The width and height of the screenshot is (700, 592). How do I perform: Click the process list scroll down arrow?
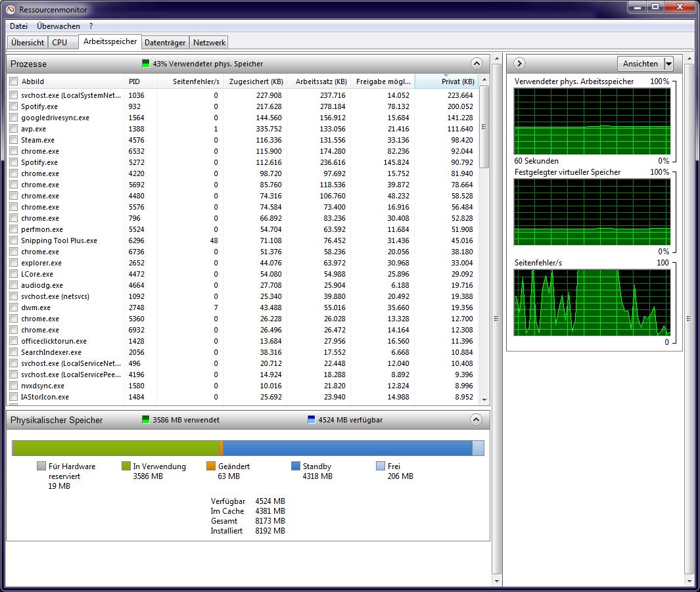coord(484,399)
